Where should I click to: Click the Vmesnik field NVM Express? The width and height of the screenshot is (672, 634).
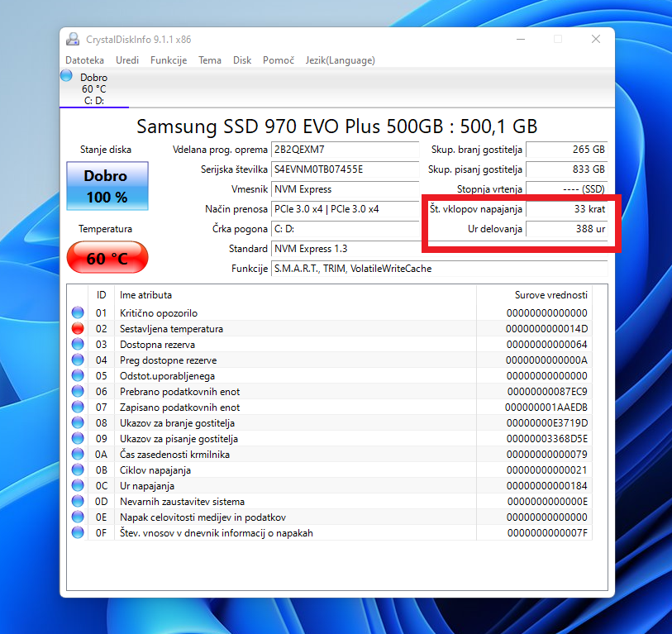pyautogui.click(x=345, y=189)
